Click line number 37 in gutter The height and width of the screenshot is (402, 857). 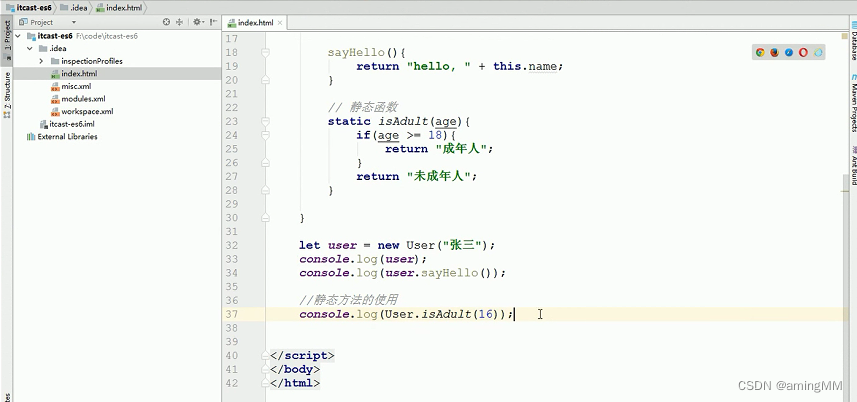click(x=231, y=314)
